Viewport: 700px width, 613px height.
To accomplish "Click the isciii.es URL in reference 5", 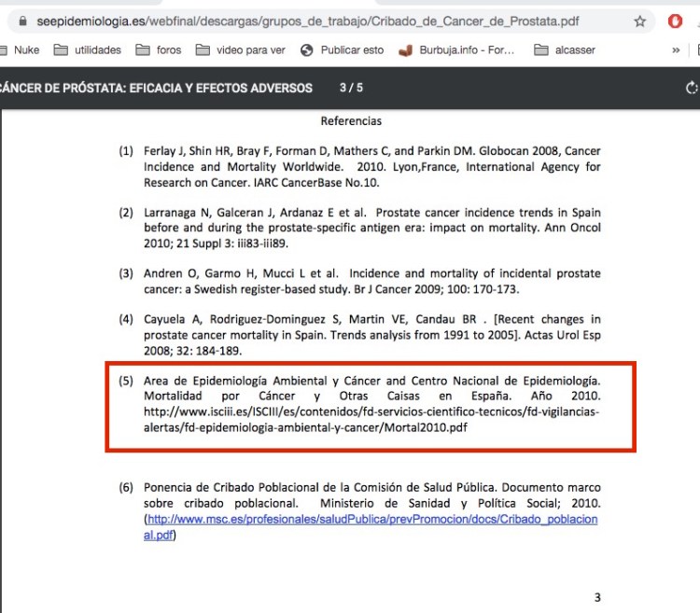I will coord(371,411).
